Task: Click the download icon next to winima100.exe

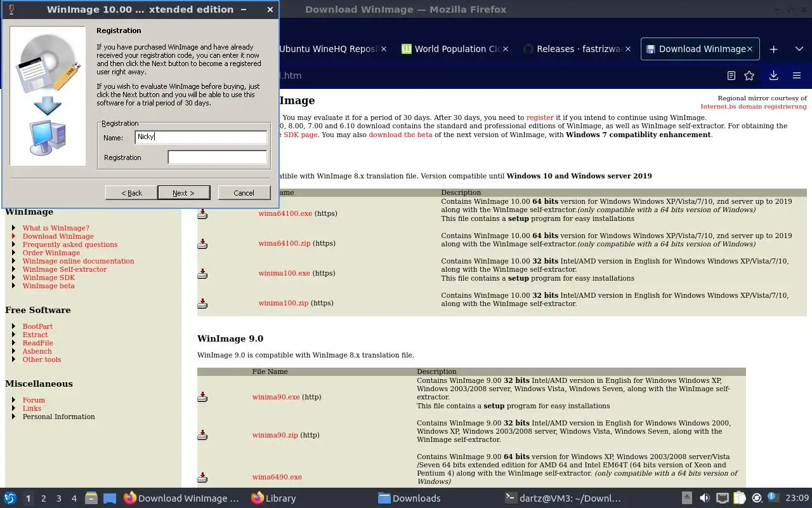Action: [x=202, y=274]
